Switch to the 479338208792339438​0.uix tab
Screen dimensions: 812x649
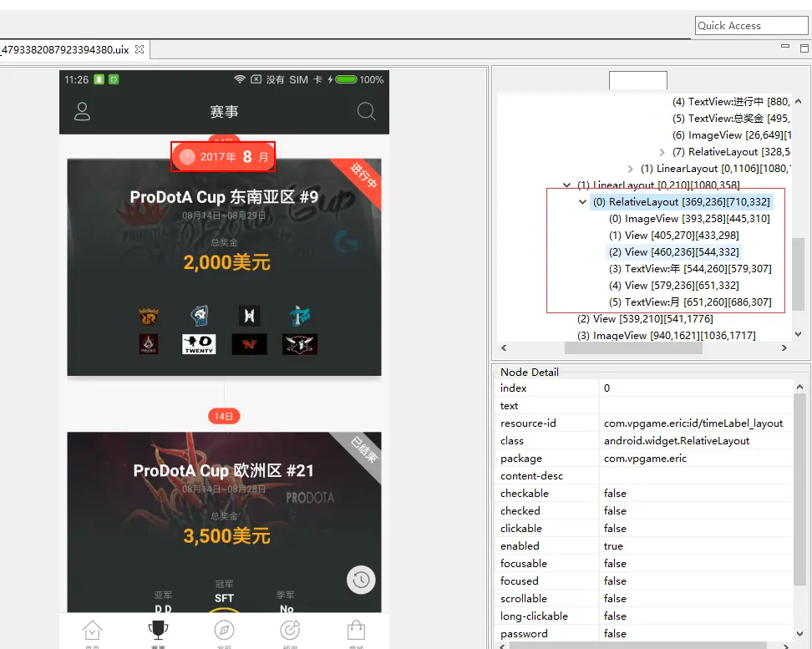click(64, 50)
